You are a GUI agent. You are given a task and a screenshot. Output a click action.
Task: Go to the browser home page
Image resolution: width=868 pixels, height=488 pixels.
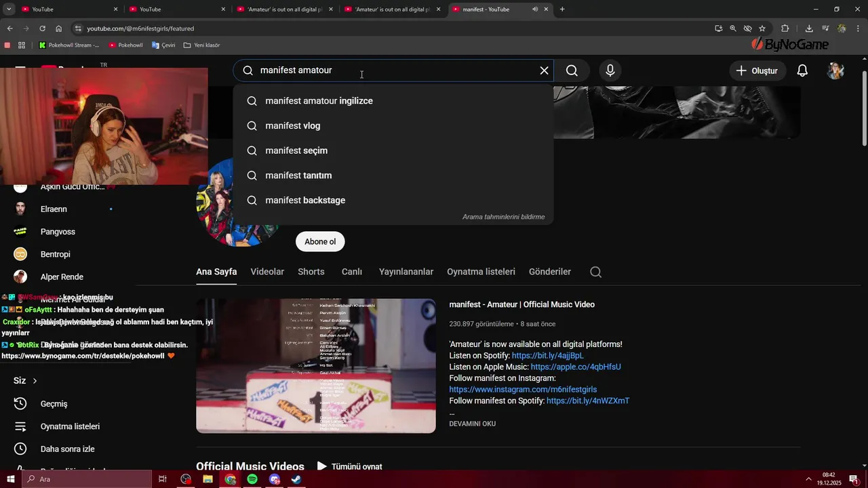pyautogui.click(x=58, y=28)
